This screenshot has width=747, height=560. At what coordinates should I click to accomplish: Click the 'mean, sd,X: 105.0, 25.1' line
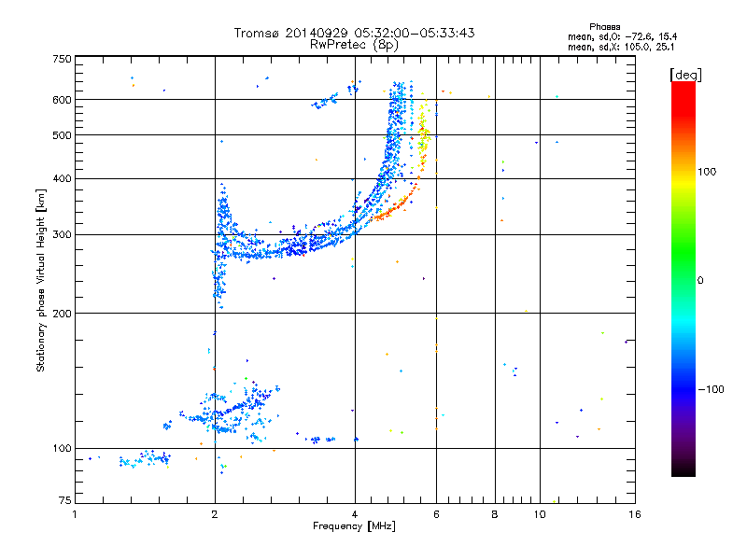(621, 47)
